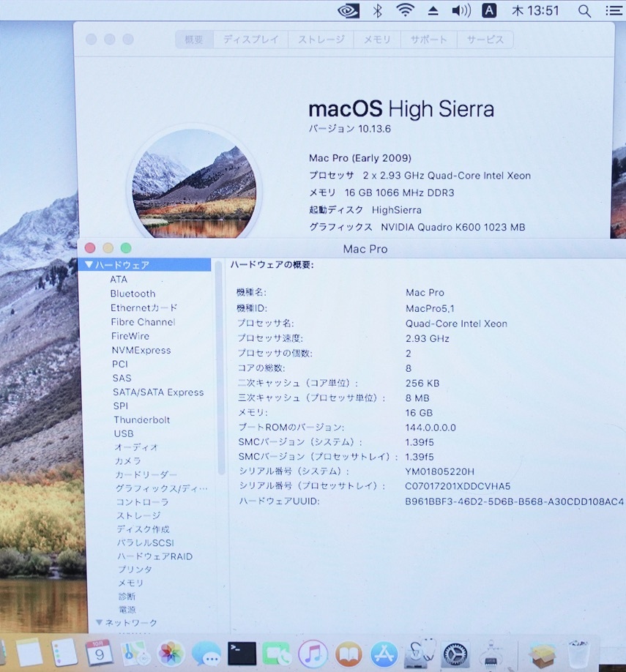Launch iTunes from the Dock
The image size is (626, 672).
point(313,654)
